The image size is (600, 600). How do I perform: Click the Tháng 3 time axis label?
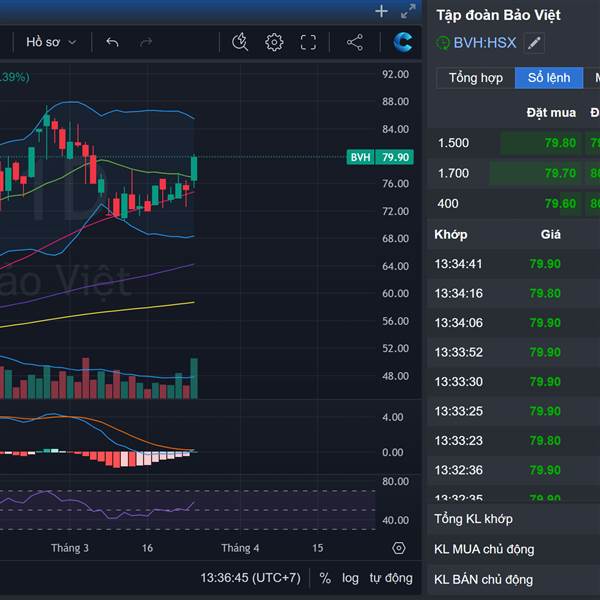pos(70,548)
